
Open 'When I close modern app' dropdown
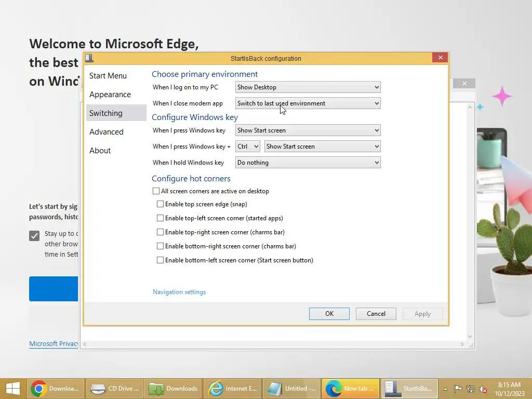pyautogui.click(x=308, y=103)
